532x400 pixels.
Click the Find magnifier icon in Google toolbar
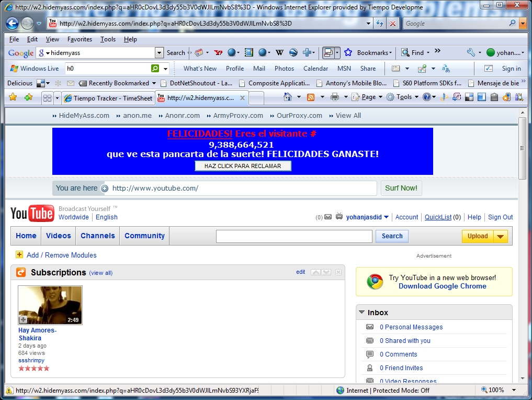coord(405,53)
